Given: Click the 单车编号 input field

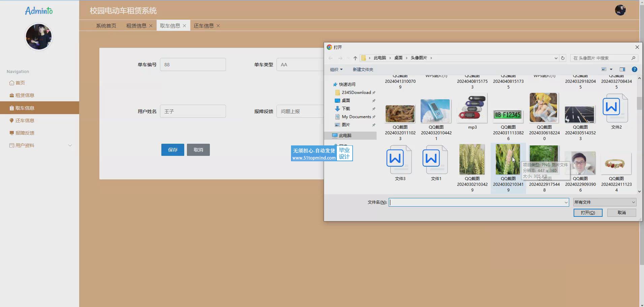Looking at the screenshot, I should [193, 65].
